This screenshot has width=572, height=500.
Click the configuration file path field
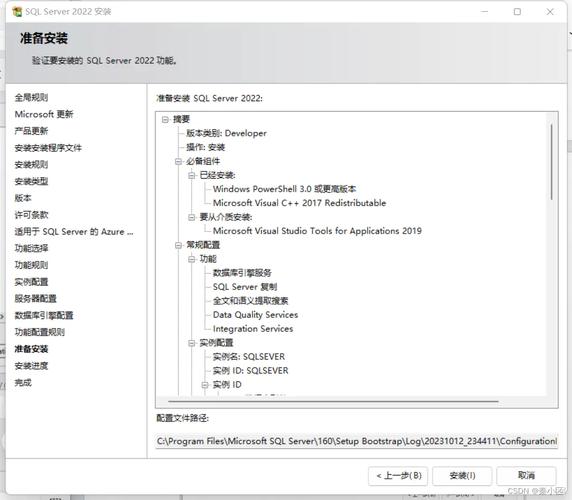[357, 441]
